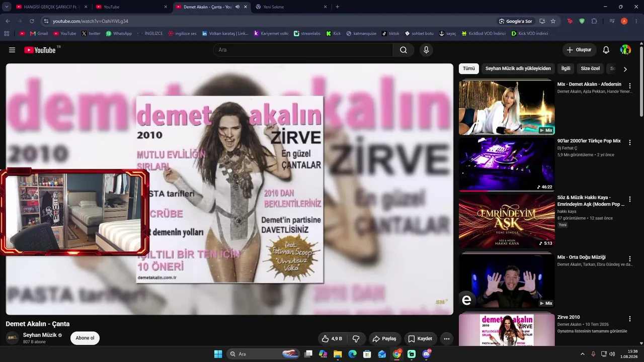Select the Tümü filter chip
This screenshot has width=644, height=362.
point(469,68)
